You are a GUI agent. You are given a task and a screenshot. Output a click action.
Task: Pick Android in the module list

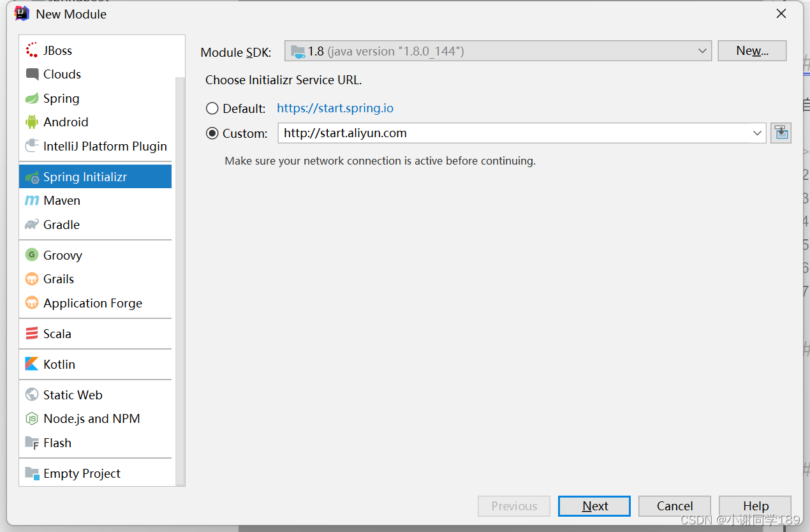(x=96, y=122)
